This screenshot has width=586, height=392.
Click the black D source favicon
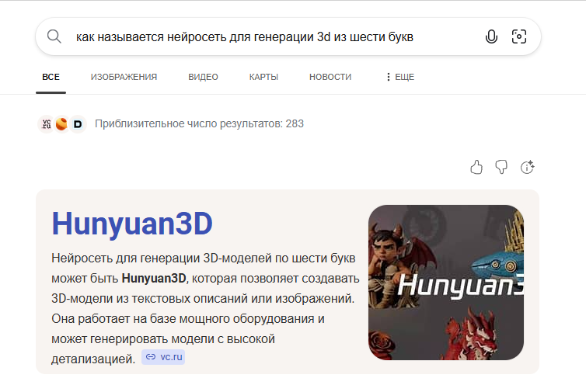click(x=78, y=124)
